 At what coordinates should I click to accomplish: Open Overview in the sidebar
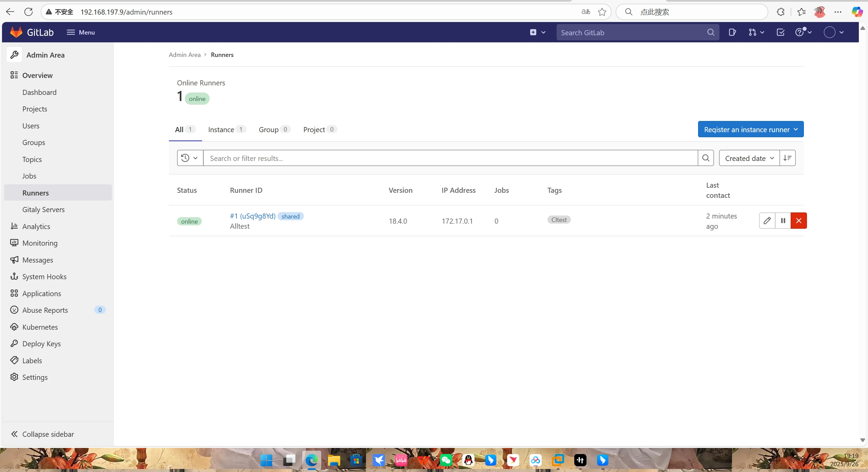click(37, 75)
